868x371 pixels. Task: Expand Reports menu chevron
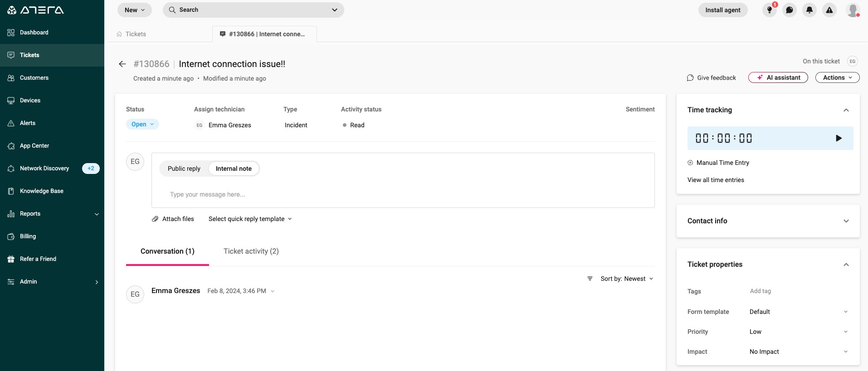97,214
